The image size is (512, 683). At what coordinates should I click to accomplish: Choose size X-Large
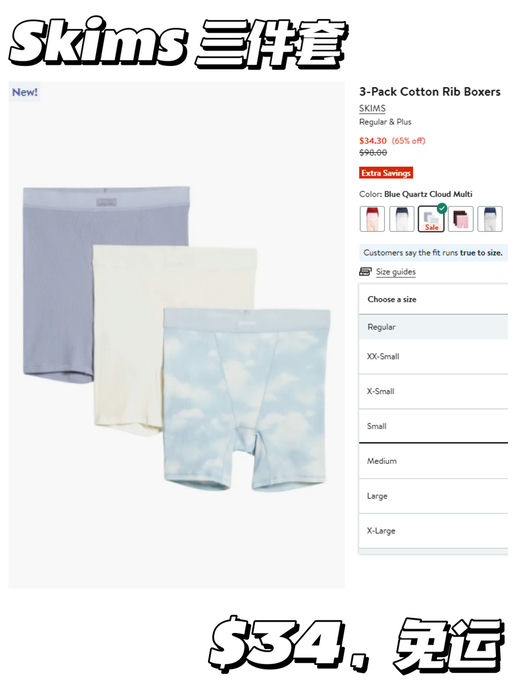[x=433, y=531]
